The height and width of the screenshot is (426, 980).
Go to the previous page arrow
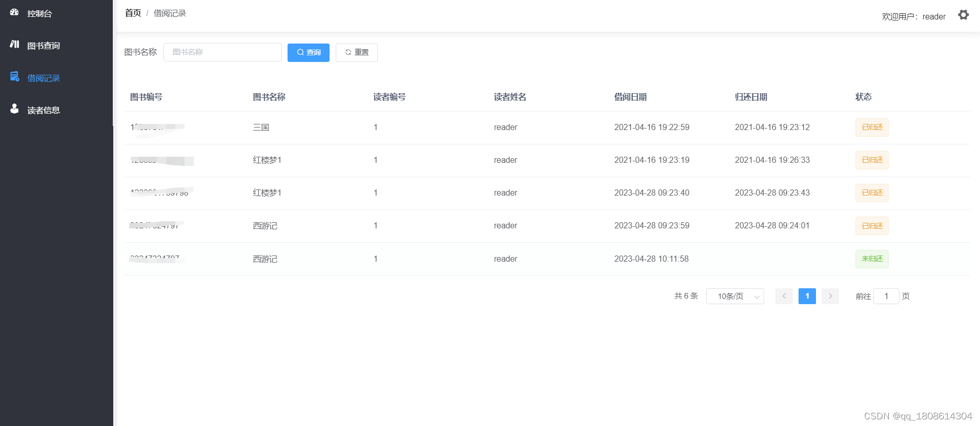[784, 296]
